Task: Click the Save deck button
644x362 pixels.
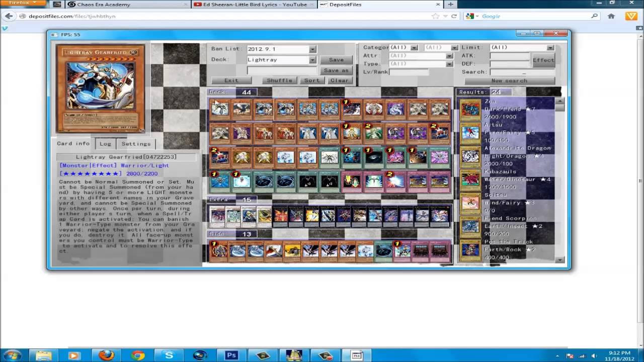Action: (336, 60)
